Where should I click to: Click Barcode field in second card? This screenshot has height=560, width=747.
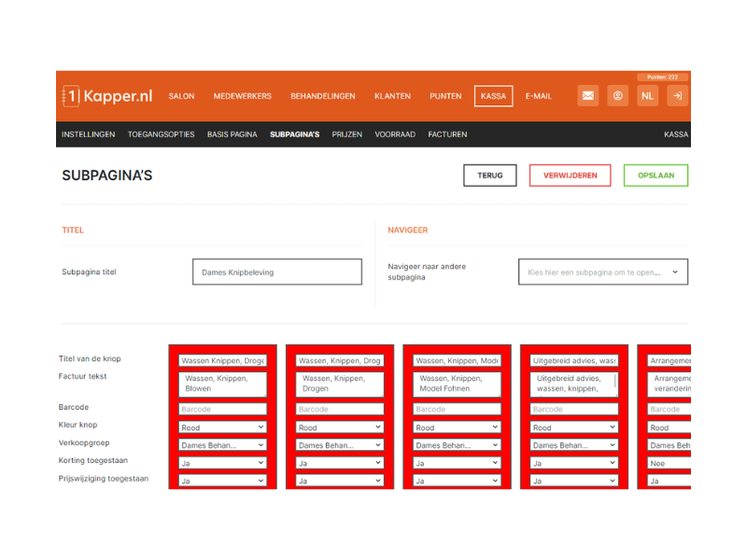[x=340, y=409]
